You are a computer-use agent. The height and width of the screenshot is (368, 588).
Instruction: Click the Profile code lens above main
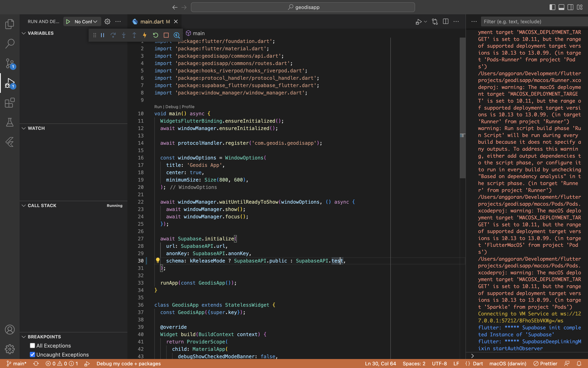[188, 107]
